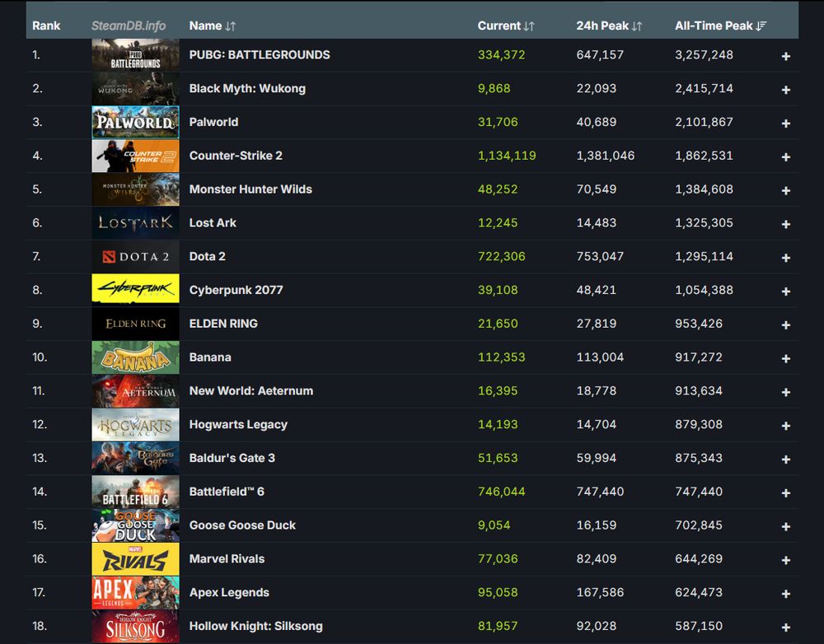Click the plus icon in Battlefield 6 row
Image resolution: width=824 pixels, height=644 pixels.
coord(785,493)
